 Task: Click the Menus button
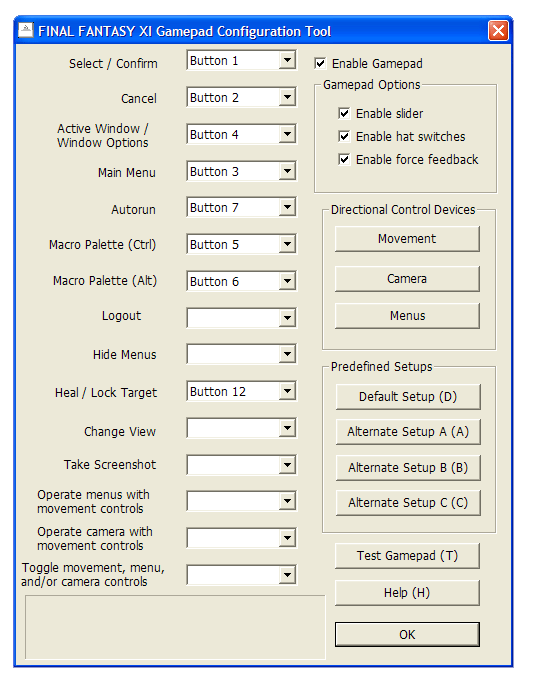click(x=407, y=315)
